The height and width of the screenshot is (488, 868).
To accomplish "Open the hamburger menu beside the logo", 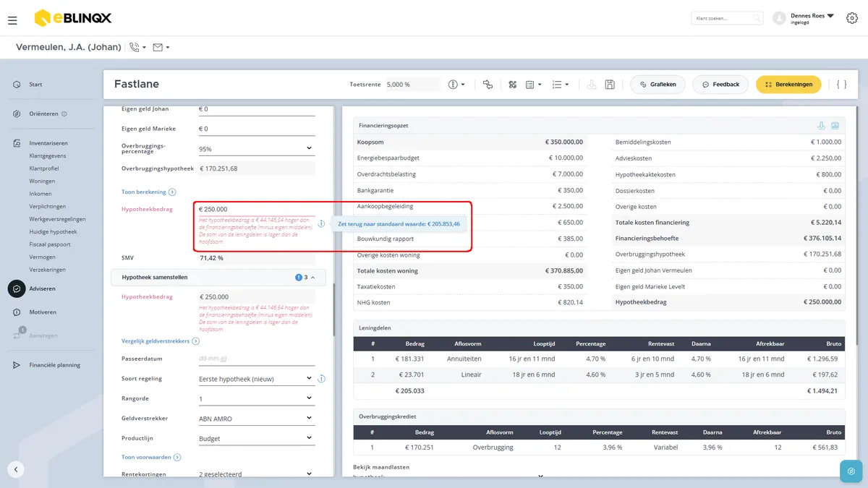I will pyautogui.click(x=12, y=20).
